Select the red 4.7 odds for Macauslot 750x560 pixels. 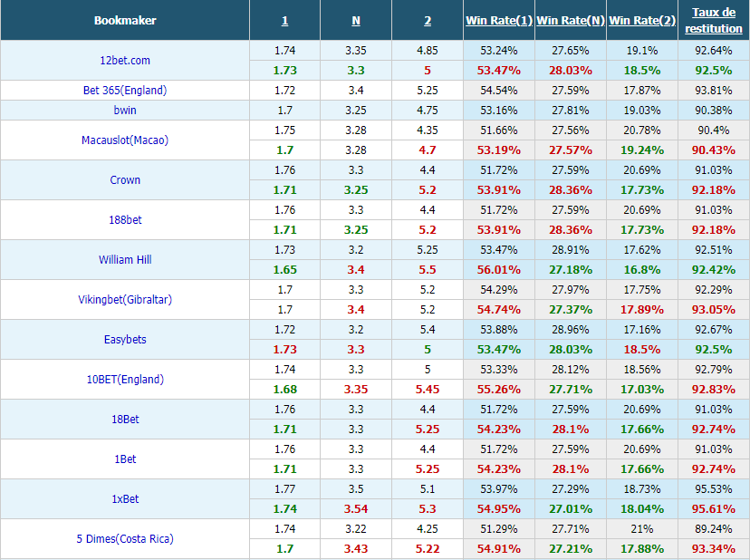pyautogui.click(x=428, y=150)
